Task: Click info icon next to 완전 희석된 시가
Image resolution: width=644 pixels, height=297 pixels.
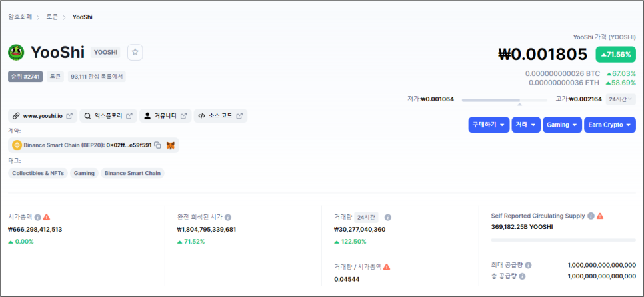Action: (228, 217)
